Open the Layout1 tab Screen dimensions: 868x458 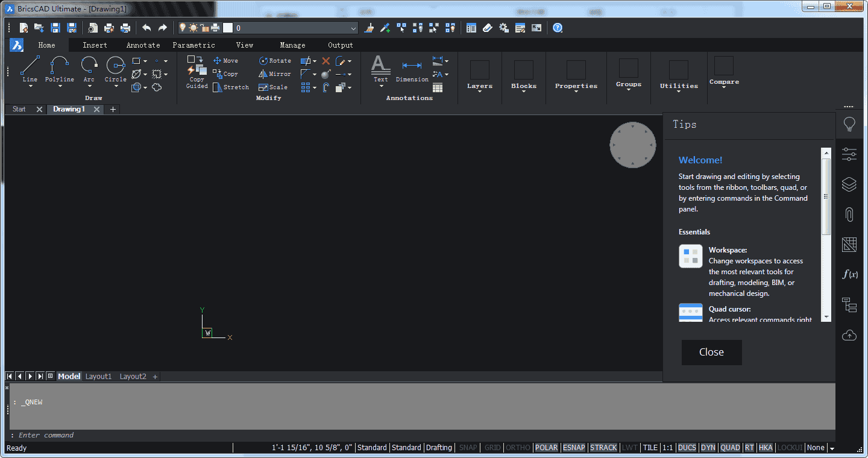(98, 376)
